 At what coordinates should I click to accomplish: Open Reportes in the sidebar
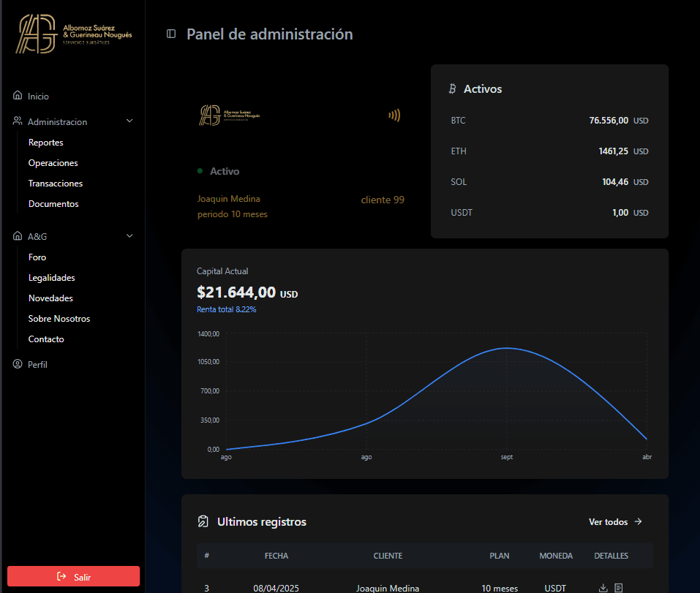tap(45, 143)
